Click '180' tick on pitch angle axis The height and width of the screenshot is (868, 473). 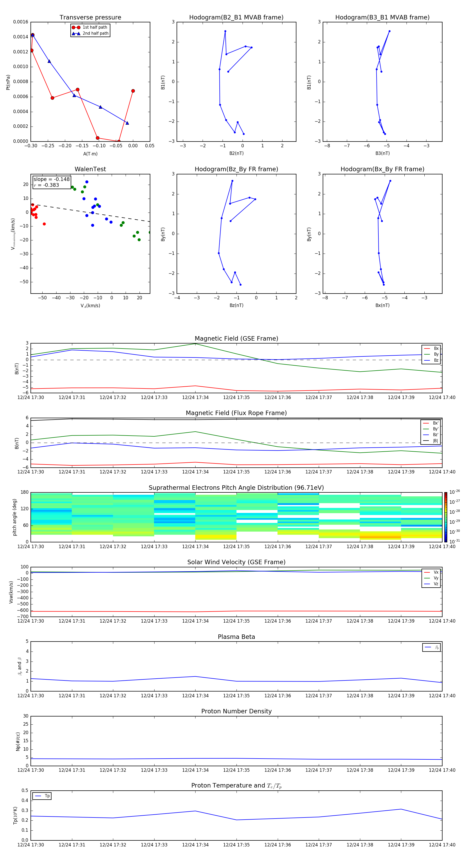(25, 492)
